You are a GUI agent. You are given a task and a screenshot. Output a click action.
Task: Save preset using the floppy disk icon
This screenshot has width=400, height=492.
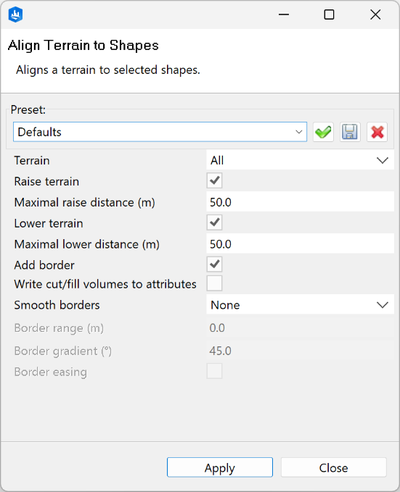350,132
